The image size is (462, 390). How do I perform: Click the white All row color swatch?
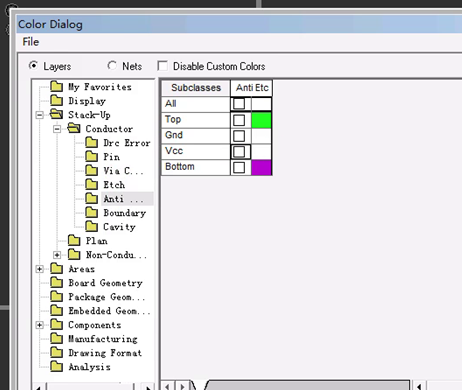click(x=261, y=104)
